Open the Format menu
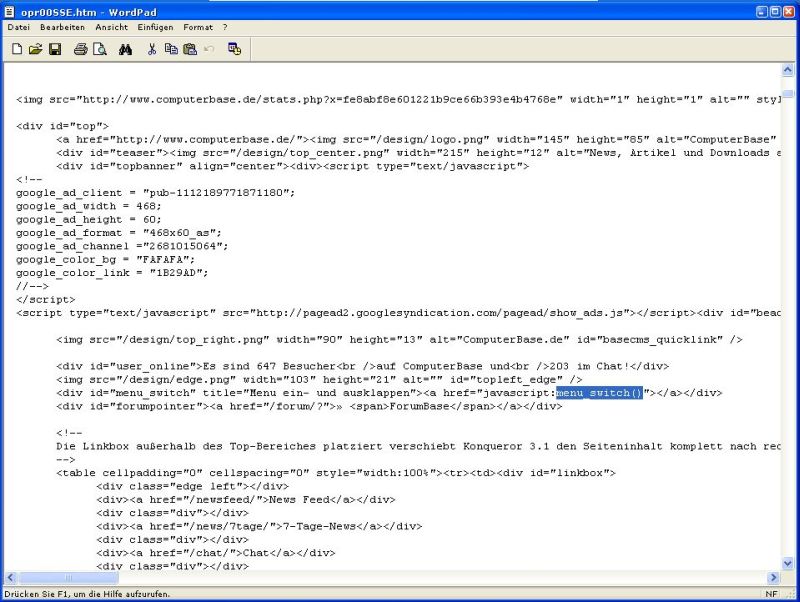800x602 pixels. coord(198,27)
